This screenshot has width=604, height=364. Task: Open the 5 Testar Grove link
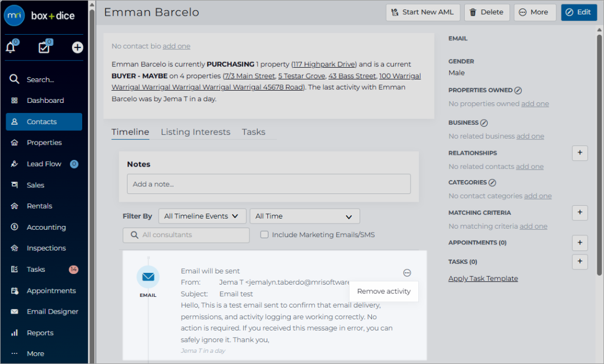click(x=302, y=76)
